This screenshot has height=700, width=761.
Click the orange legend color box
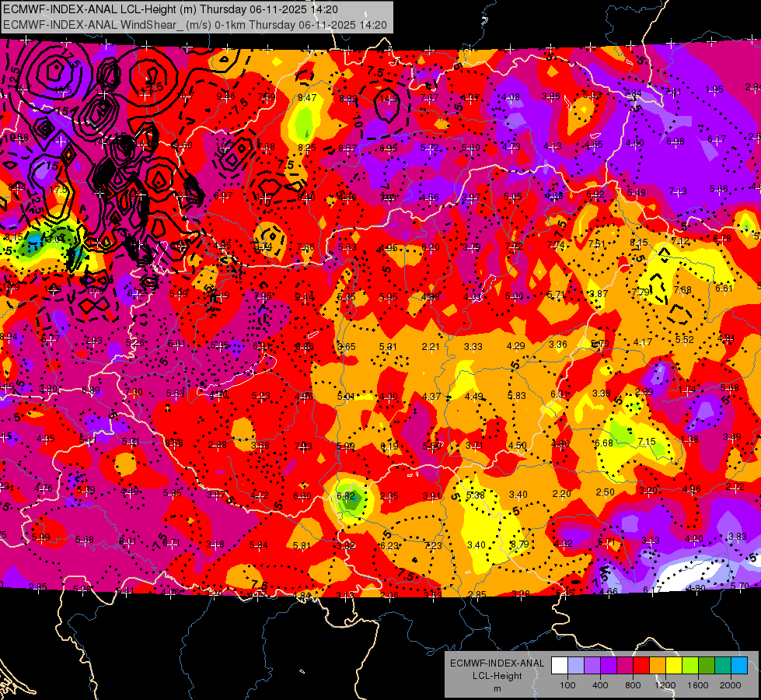[658, 666]
